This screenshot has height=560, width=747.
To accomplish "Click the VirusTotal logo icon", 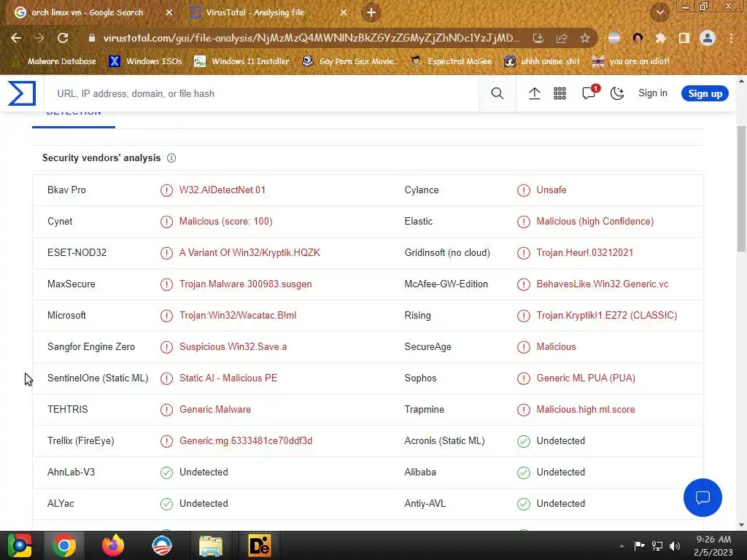I will (x=22, y=93).
